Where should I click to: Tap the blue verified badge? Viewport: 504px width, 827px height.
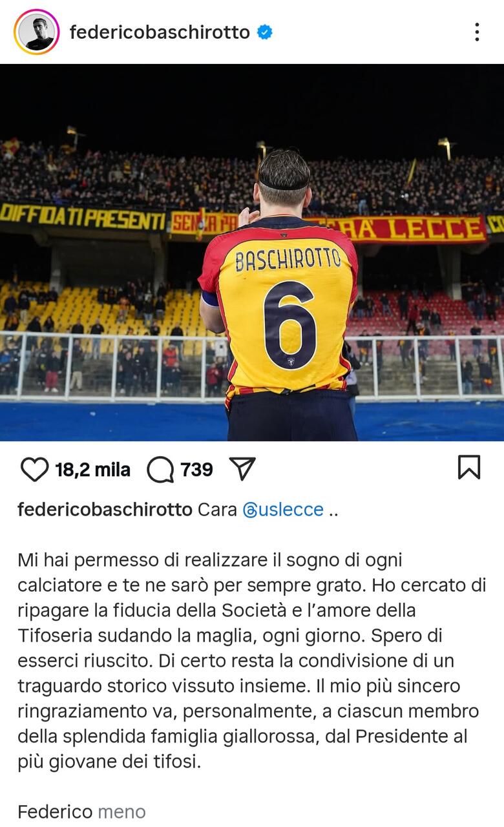(x=265, y=32)
